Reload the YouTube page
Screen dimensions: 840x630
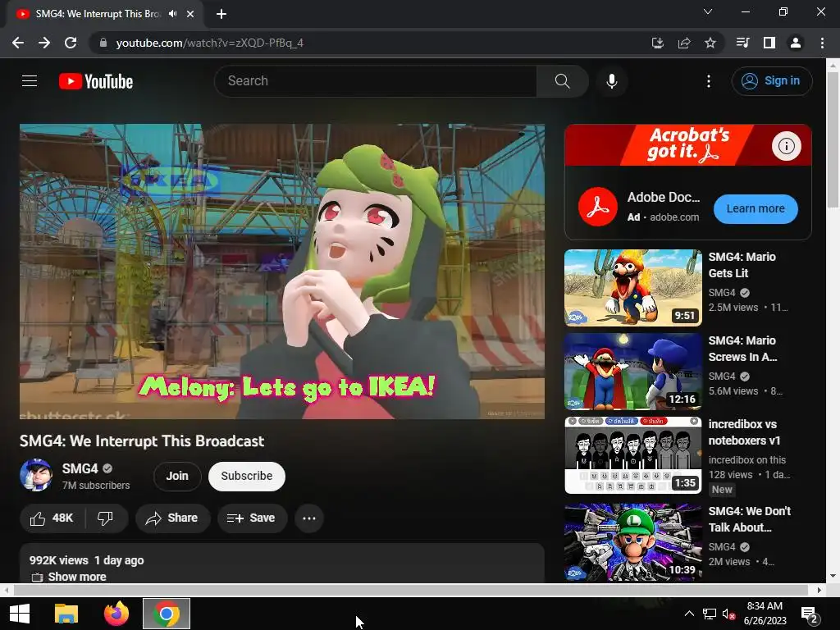point(71,43)
